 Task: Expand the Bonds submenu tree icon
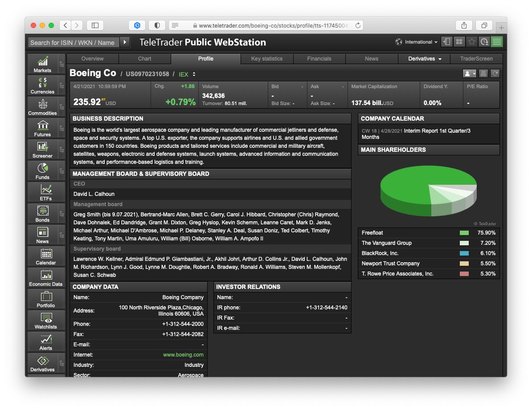(61, 214)
